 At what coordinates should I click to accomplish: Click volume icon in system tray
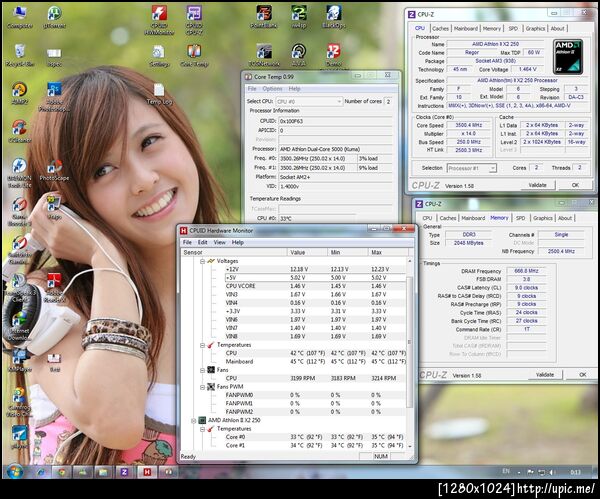pyautogui.click(x=552, y=472)
